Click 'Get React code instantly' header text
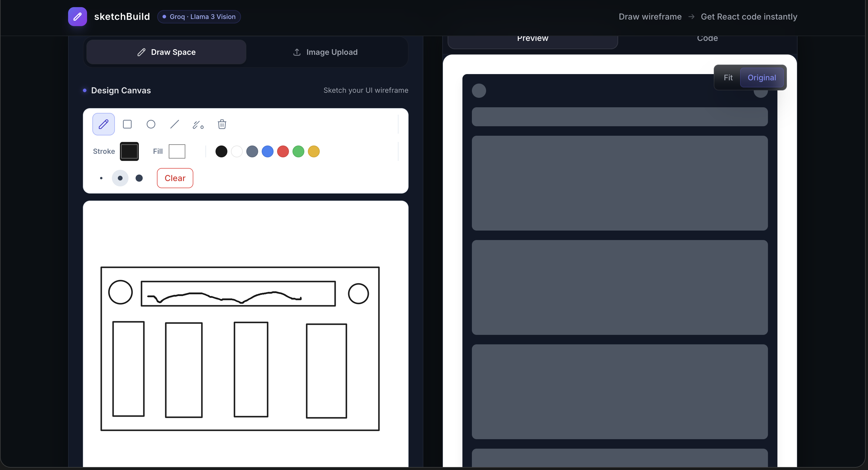The width and height of the screenshot is (868, 470). (x=749, y=17)
